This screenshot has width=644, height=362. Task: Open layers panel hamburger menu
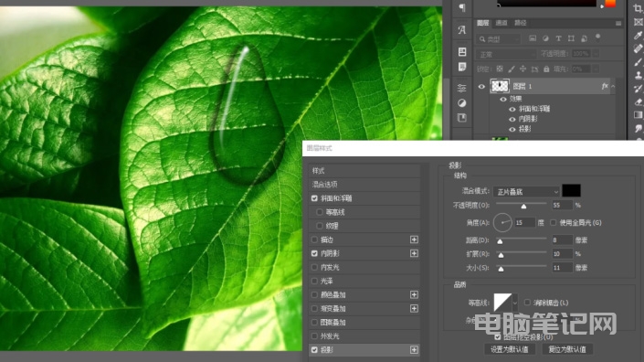coord(618,24)
